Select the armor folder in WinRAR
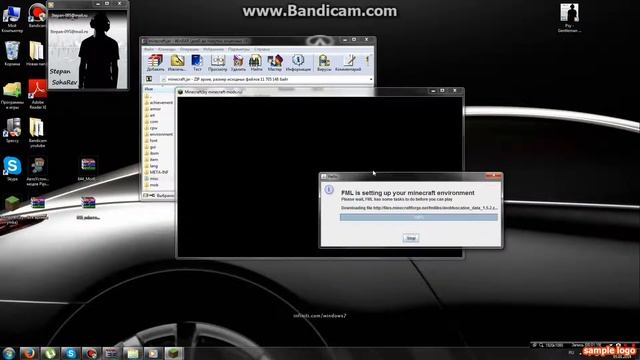 point(153,109)
